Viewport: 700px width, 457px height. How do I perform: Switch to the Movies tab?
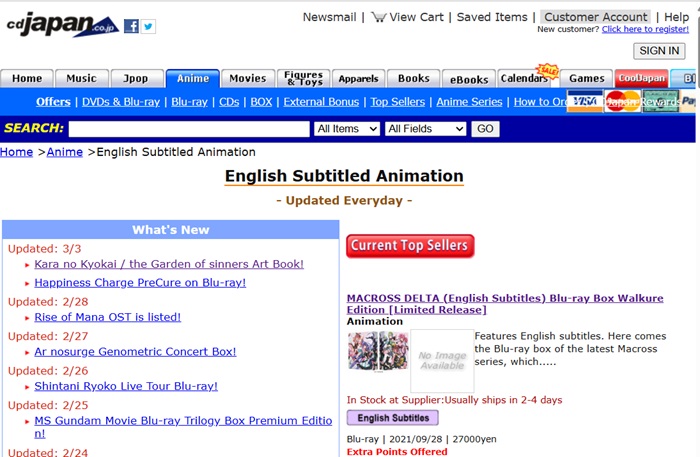[248, 79]
